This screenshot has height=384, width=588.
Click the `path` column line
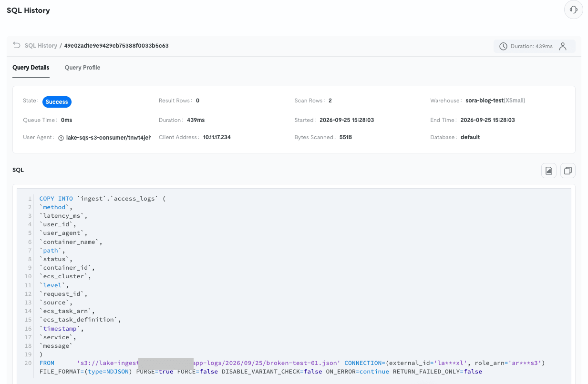(x=53, y=251)
